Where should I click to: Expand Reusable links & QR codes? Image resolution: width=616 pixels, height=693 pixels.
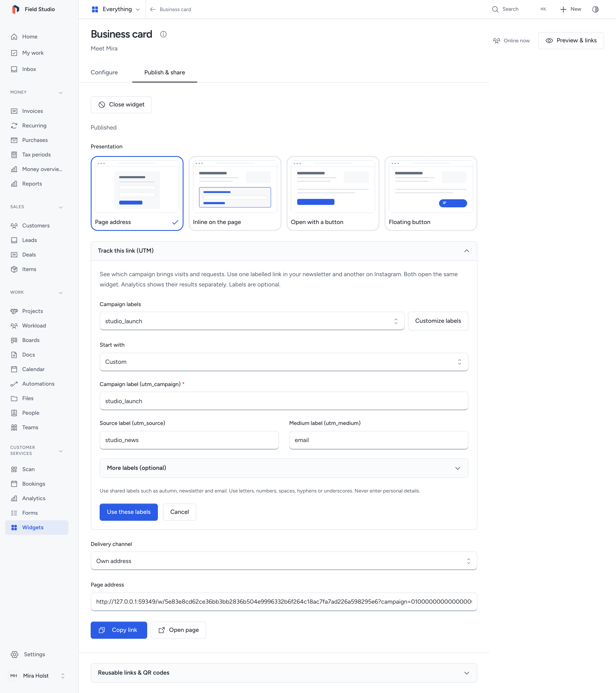point(284,673)
